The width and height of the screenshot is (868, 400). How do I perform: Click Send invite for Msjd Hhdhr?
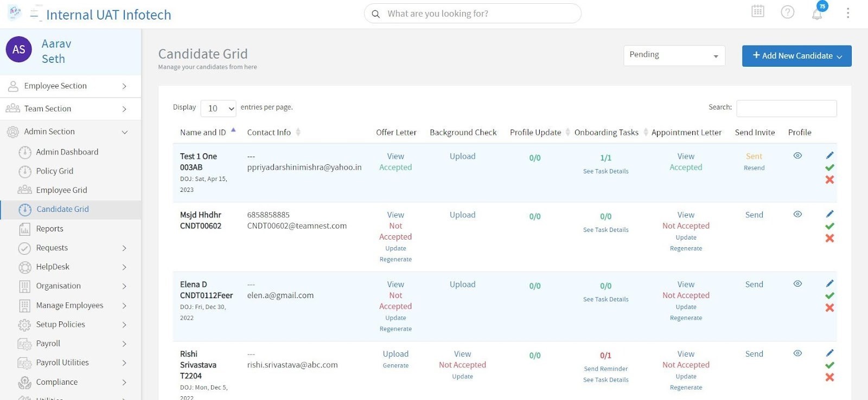point(754,215)
